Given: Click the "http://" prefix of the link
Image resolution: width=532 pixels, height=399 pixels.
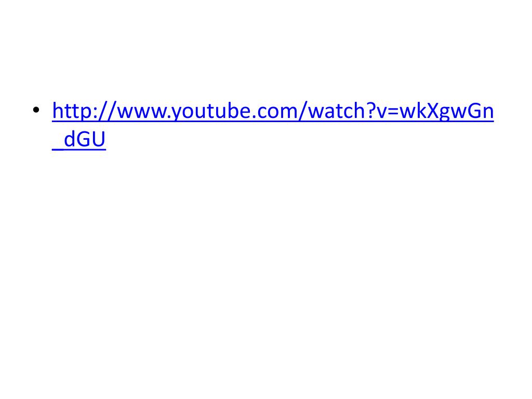Looking at the screenshot, I should pos(84,111).
